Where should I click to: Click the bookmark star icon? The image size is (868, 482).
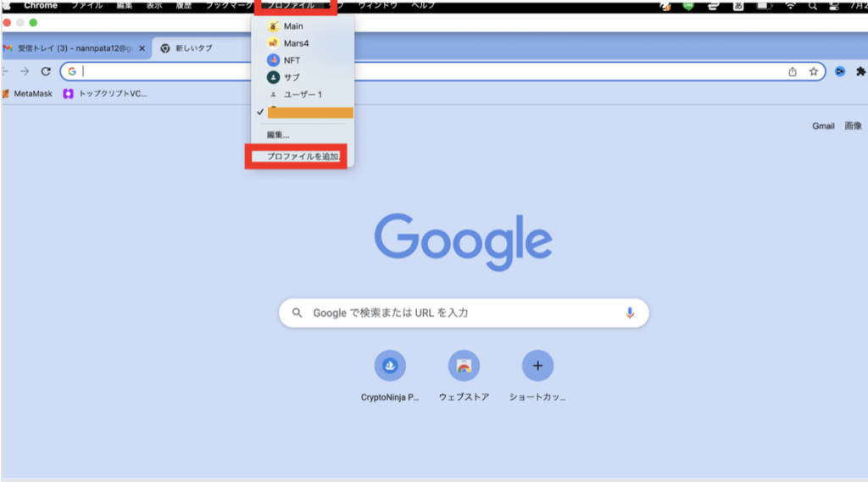coord(813,72)
